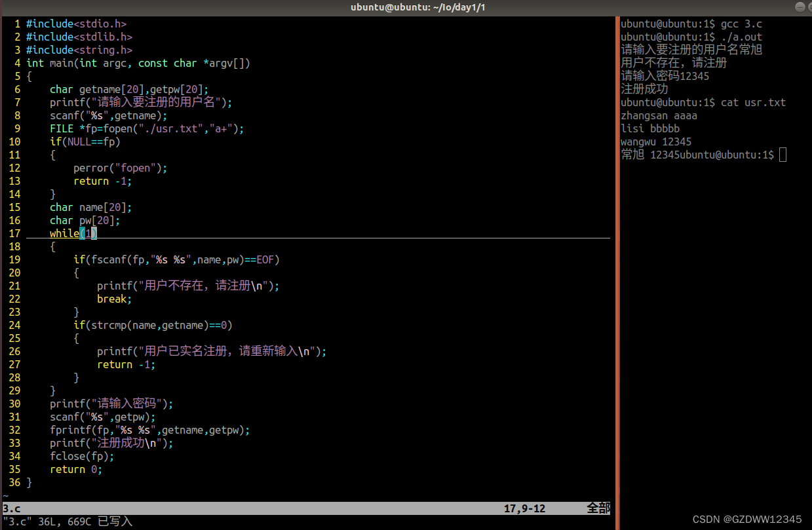
Task: Click the #include<stdio.h> line
Action: pyautogui.click(x=75, y=24)
